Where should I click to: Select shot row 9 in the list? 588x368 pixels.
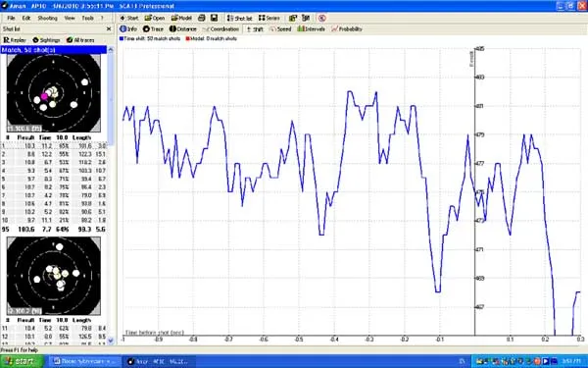pyautogui.click(x=54, y=212)
